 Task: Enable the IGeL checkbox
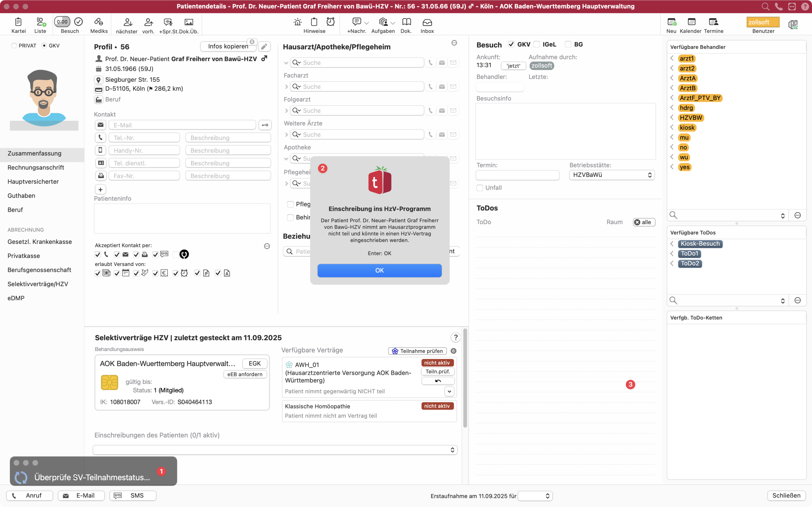tap(537, 44)
